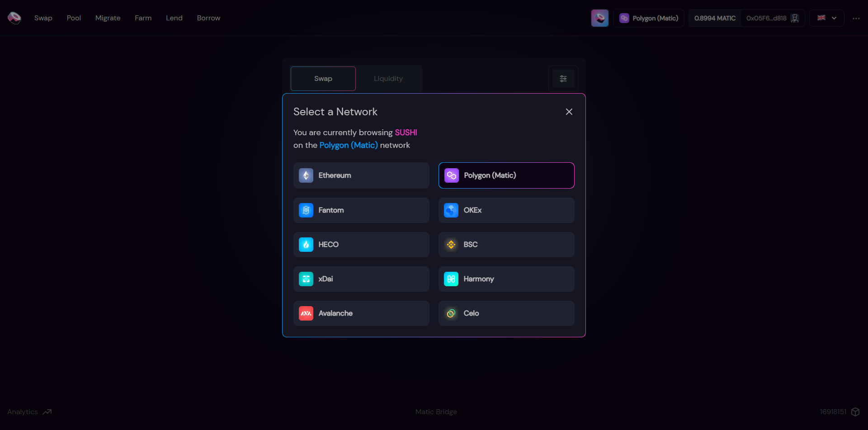Open the Migrate navigation item
This screenshot has height=430, width=868.
[x=108, y=18]
